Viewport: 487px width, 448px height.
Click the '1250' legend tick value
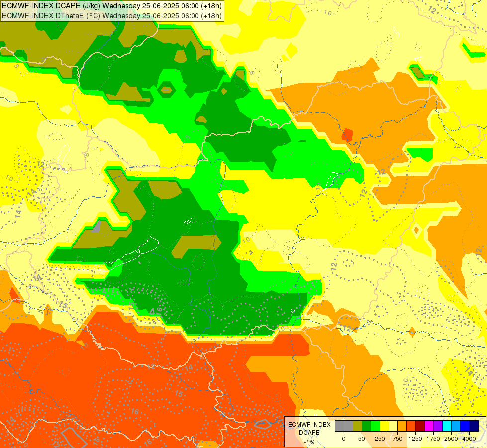point(415,439)
